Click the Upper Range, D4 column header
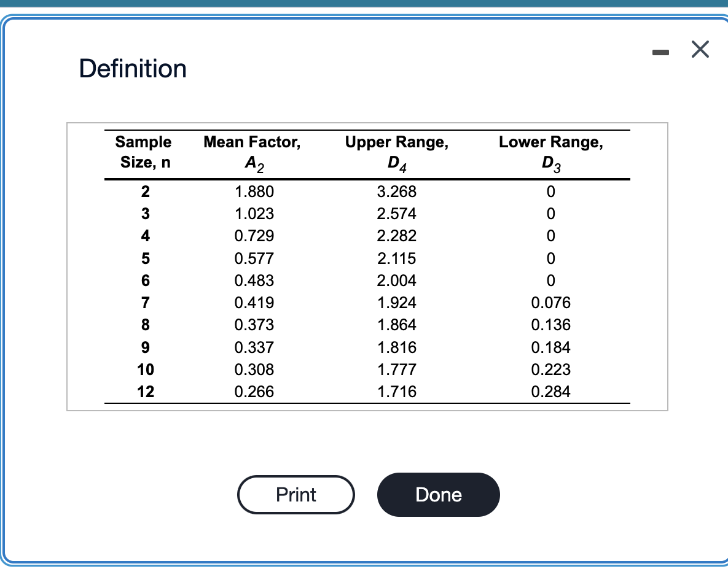The image size is (728, 569). tap(397, 152)
